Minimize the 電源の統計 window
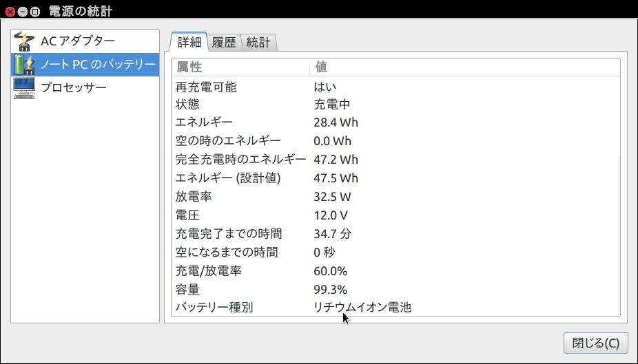 click(x=23, y=12)
